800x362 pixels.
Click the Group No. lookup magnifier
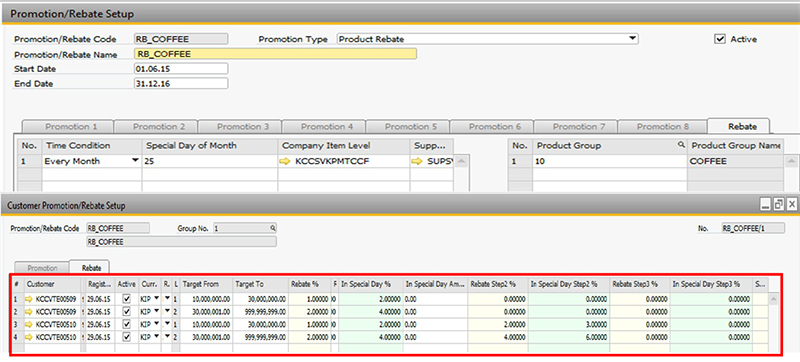pyautogui.click(x=273, y=228)
